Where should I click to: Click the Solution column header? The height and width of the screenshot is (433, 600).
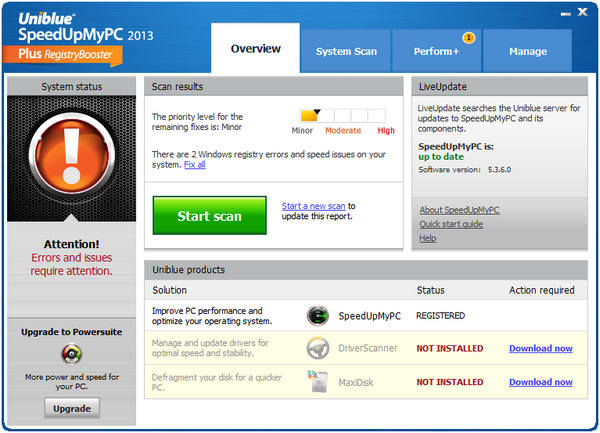point(170,290)
